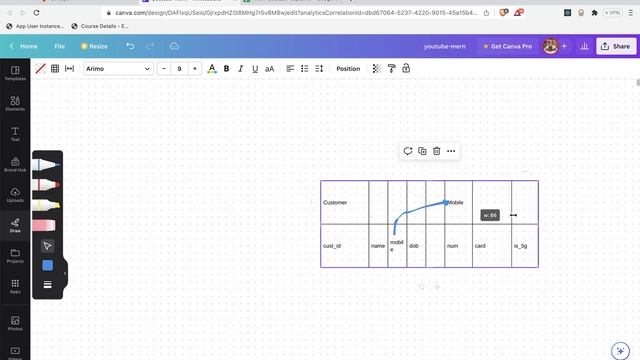Open App User Instance bookmark
The width and height of the screenshot is (640, 360).
[35, 26]
